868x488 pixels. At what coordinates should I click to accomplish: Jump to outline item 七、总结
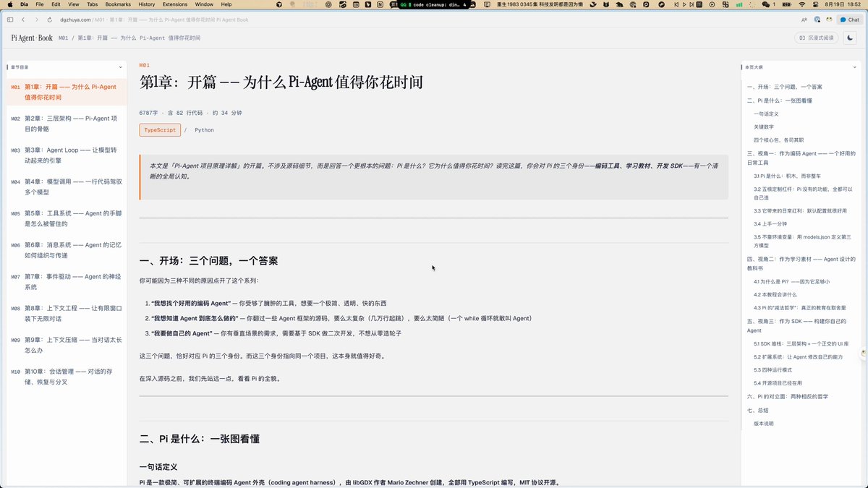[x=758, y=410]
